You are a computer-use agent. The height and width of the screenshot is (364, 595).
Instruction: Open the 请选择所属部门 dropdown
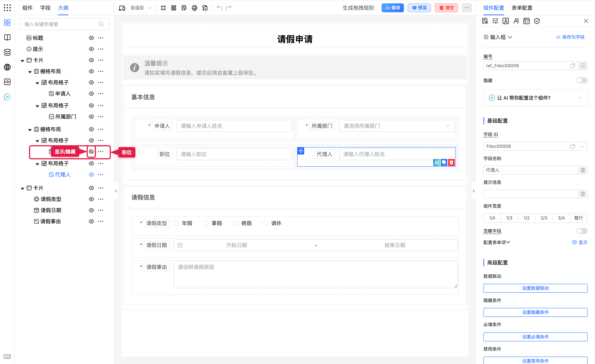pyautogui.click(x=396, y=126)
